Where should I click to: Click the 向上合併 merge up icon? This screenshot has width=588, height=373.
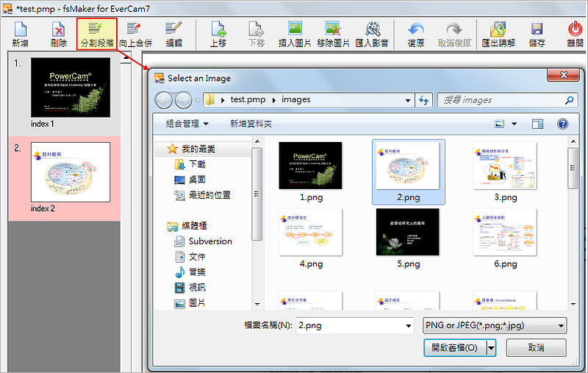pos(135,33)
